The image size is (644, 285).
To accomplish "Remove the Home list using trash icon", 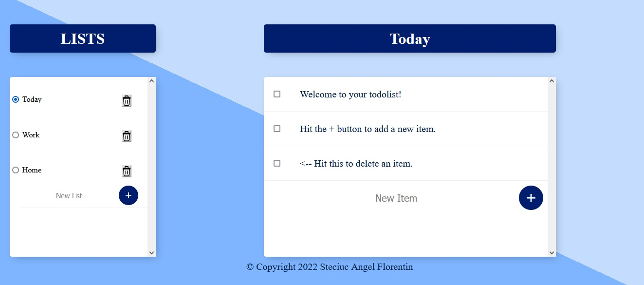I will (127, 171).
